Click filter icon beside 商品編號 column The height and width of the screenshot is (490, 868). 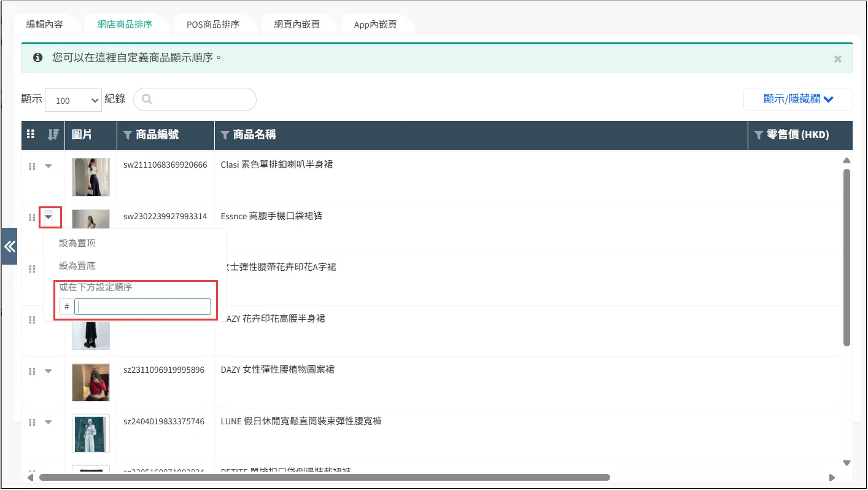point(128,135)
